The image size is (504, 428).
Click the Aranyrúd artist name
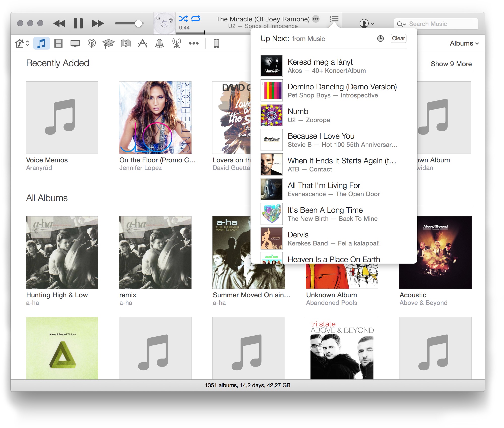point(39,168)
